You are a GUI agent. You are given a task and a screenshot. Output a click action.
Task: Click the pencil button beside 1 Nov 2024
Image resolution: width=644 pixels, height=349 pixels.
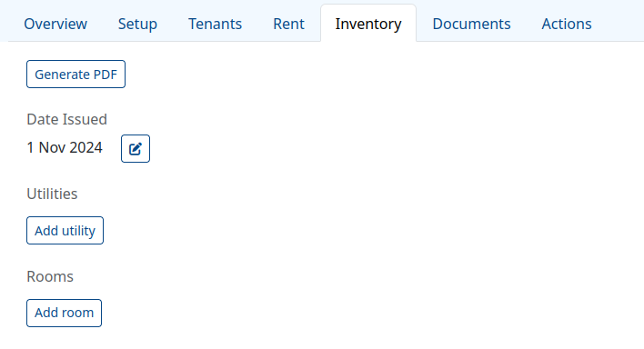[136, 149]
